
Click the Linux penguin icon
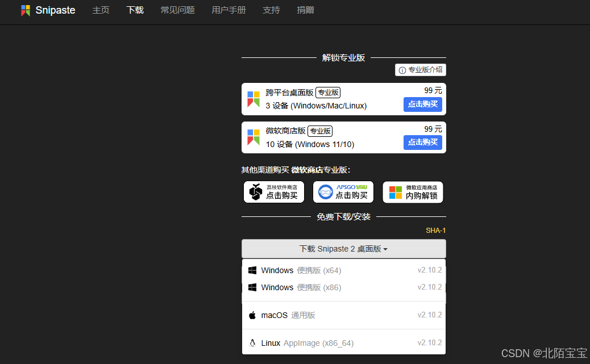(x=252, y=343)
